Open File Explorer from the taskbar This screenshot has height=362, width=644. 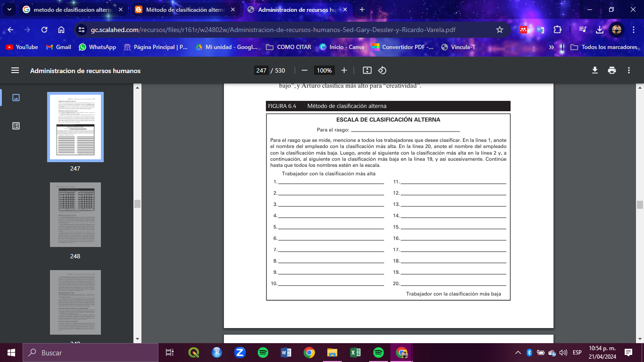pyautogui.click(x=332, y=353)
